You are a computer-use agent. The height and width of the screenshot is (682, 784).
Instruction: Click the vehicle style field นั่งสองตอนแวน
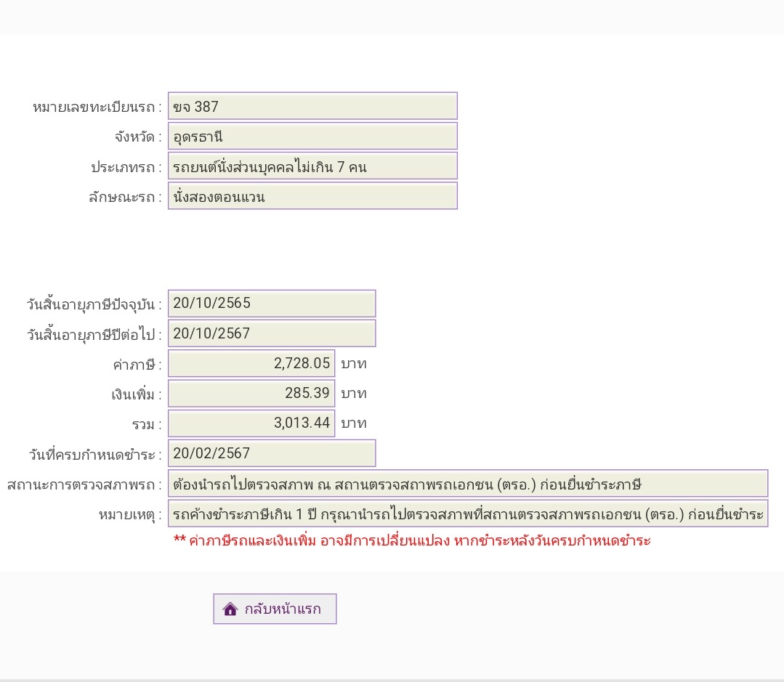pyautogui.click(x=312, y=196)
